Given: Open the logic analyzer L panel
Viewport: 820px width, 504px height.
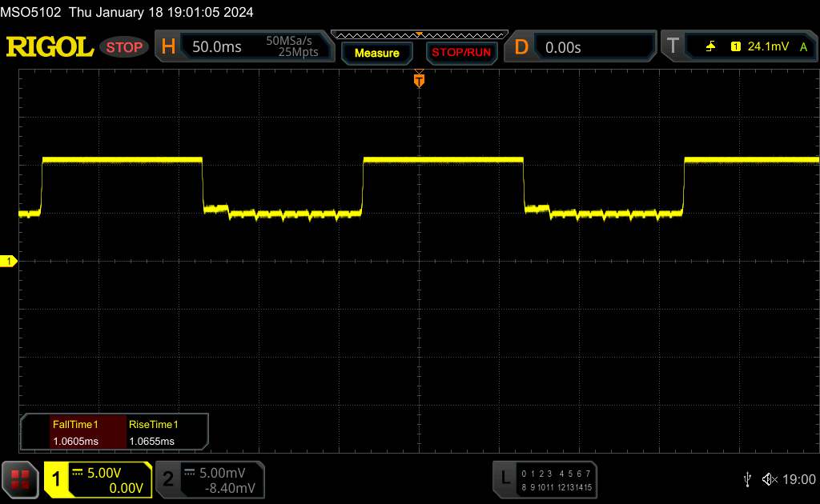Looking at the screenshot, I should [505, 478].
